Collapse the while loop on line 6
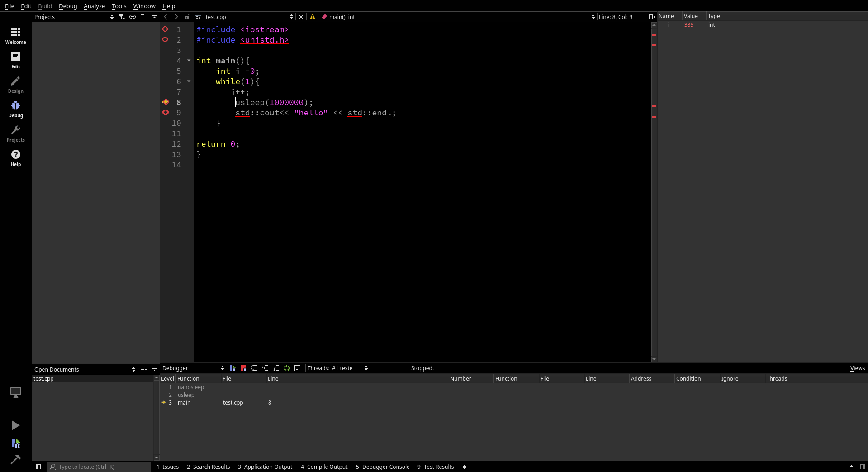Screen dimensions: 868x472 tap(189, 81)
